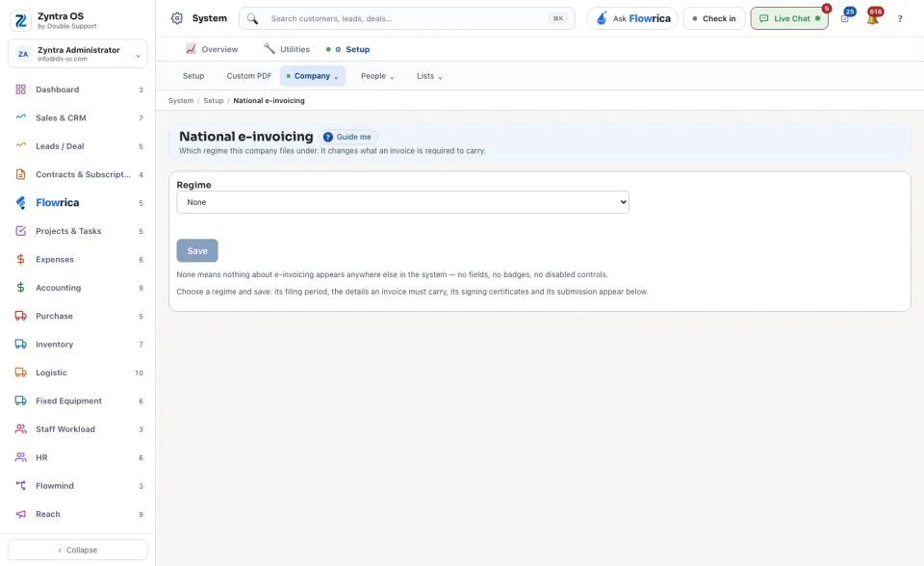Click the System gear icon in header
Image resolution: width=924 pixels, height=566 pixels.
pyautogui.click(x=177, y=18)
